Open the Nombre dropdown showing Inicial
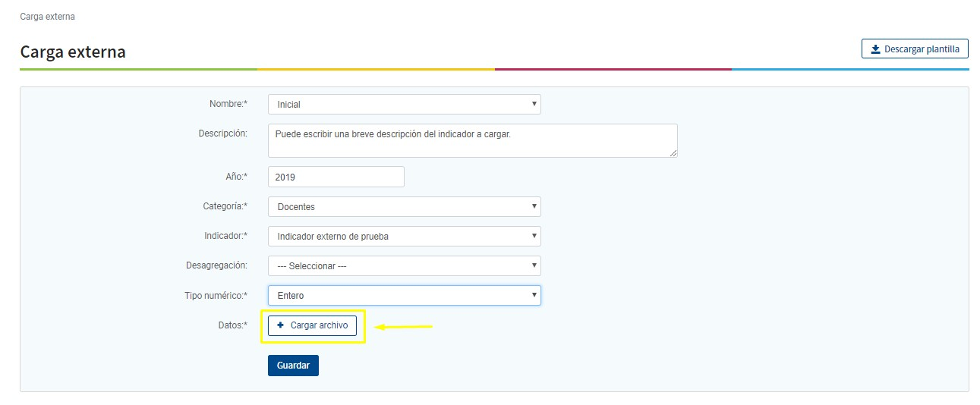This screenshot has width=980, height=405. pyautogui.click(x=404, y=105)
